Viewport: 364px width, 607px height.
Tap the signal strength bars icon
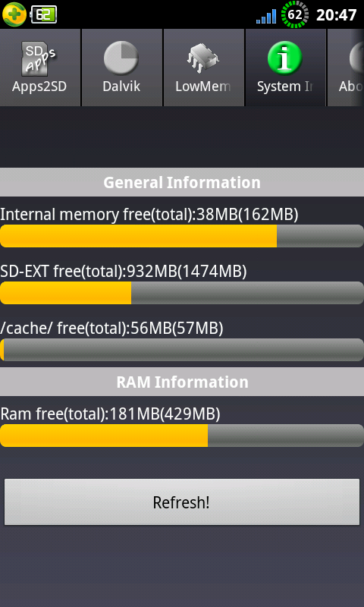click(266, 16)
